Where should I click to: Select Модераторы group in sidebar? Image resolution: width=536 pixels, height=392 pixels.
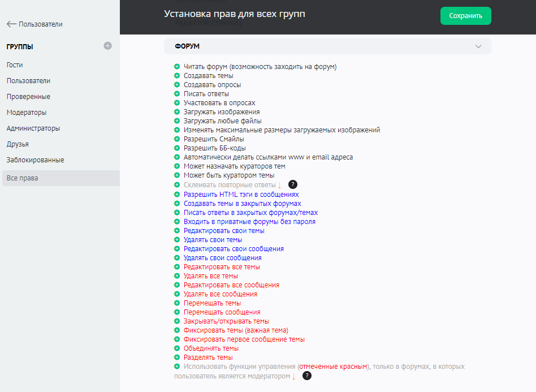27,113
